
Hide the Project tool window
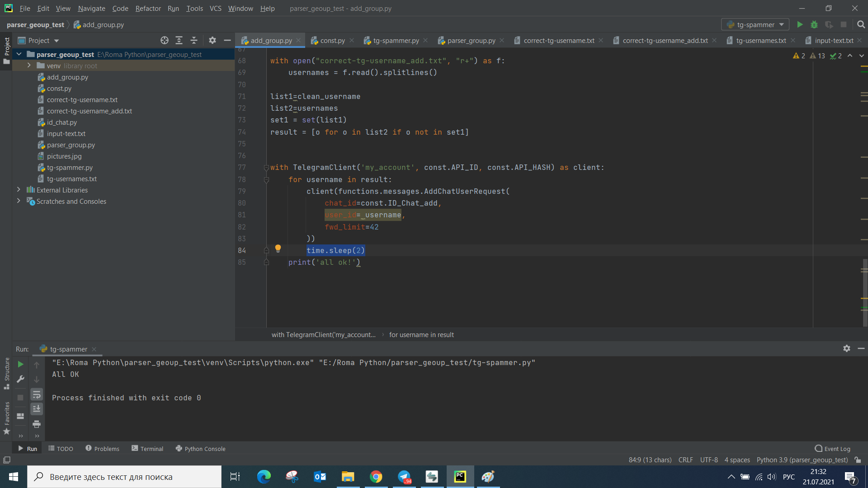[227, 41]
